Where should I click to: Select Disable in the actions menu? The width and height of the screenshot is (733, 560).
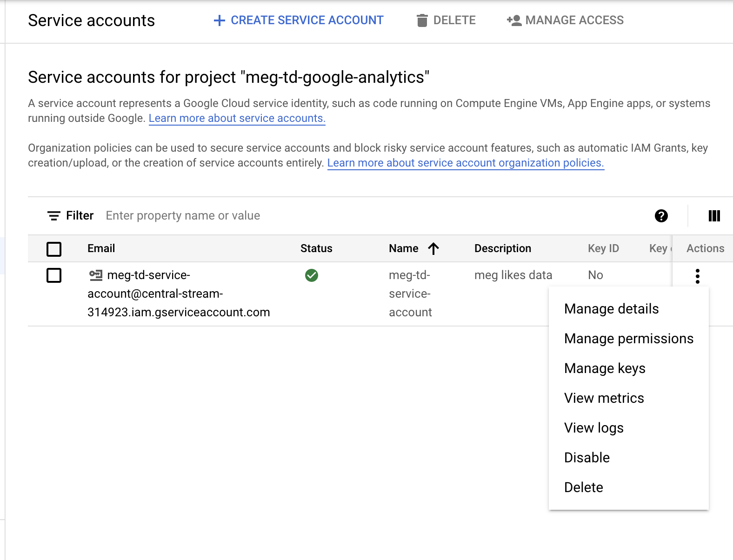click(586, 458)
